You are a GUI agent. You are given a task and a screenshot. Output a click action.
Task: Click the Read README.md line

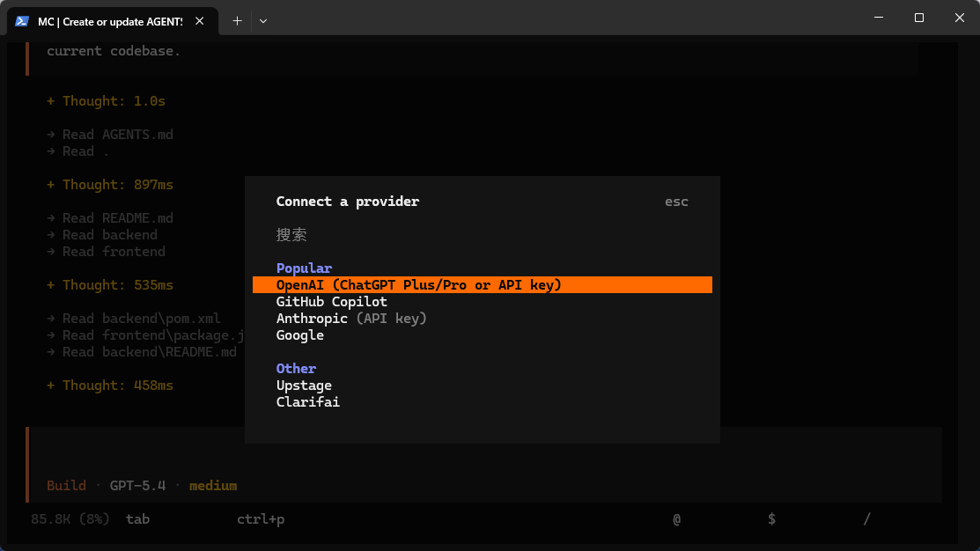pos(110,218)
